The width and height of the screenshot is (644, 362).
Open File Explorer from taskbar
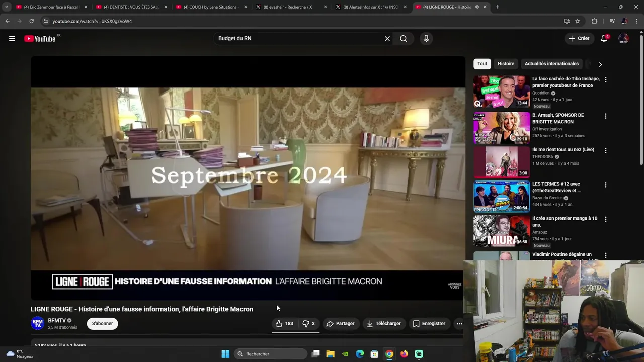coord(330,354)
